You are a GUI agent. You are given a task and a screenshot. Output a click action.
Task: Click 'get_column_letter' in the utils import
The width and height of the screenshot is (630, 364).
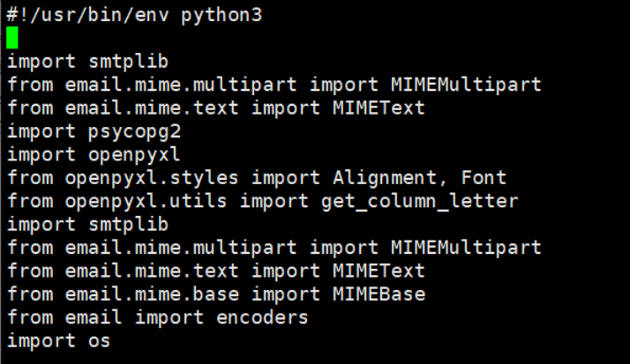click(419, 202)
